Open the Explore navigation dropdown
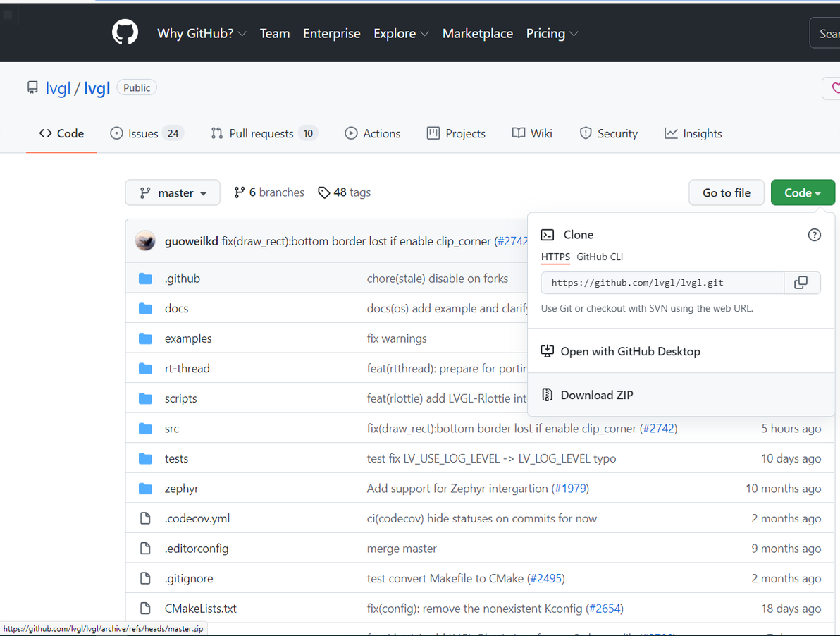This screenshot has width=840, height=636. [401, 33]
